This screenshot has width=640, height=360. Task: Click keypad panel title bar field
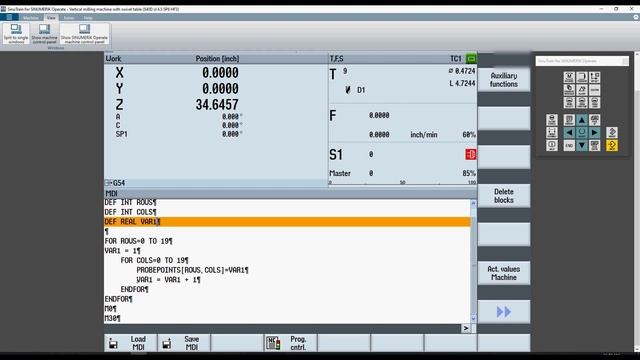point(582,61)
